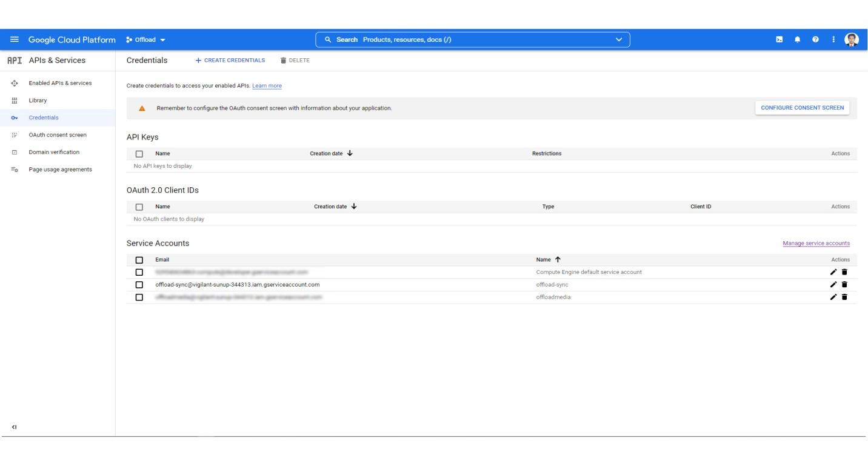Sort Service Accounts by Name arrow
This screenshot has height=466, width=868.
[558, 259]
